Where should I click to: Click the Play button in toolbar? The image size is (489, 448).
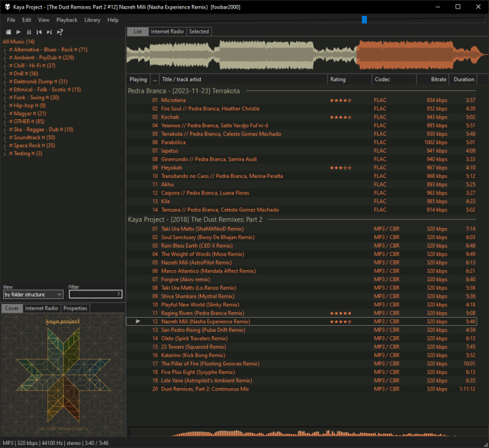tap(18, 32)
